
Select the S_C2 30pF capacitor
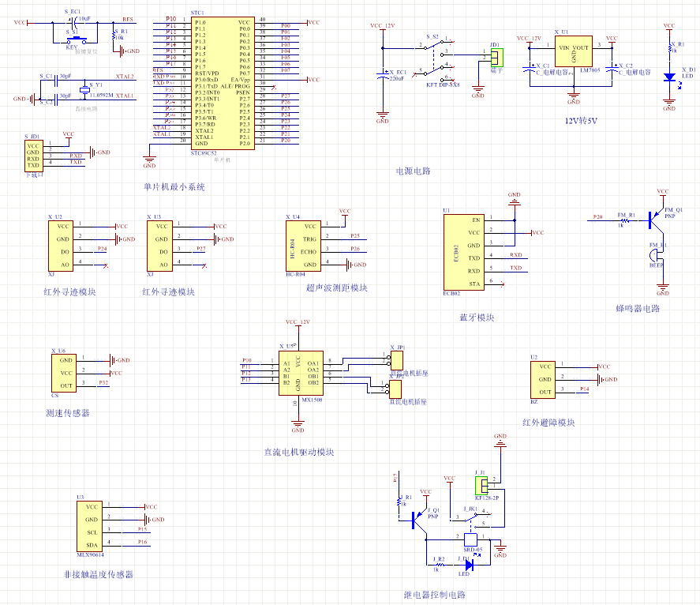(56, 100)
